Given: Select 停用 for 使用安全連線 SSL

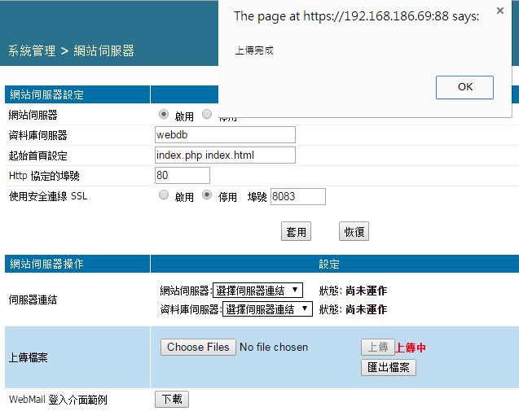Looking at the screenshot, I should tap(207, 195).
